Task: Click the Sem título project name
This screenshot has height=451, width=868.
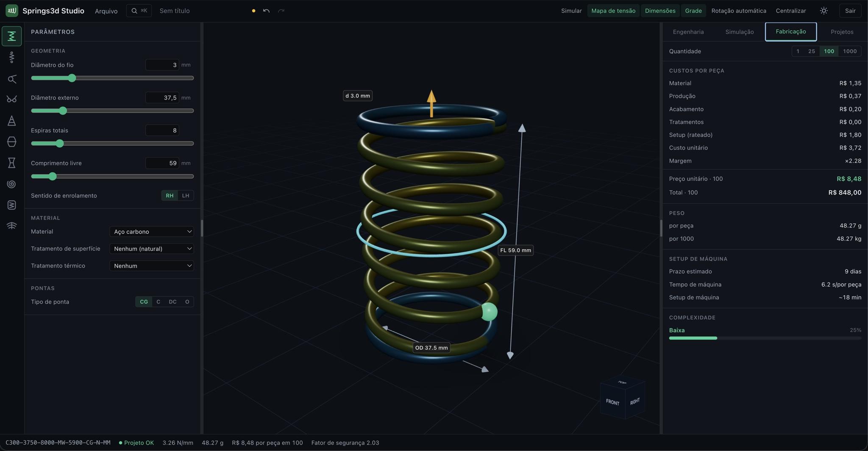Action: click(x=175, y=11)
